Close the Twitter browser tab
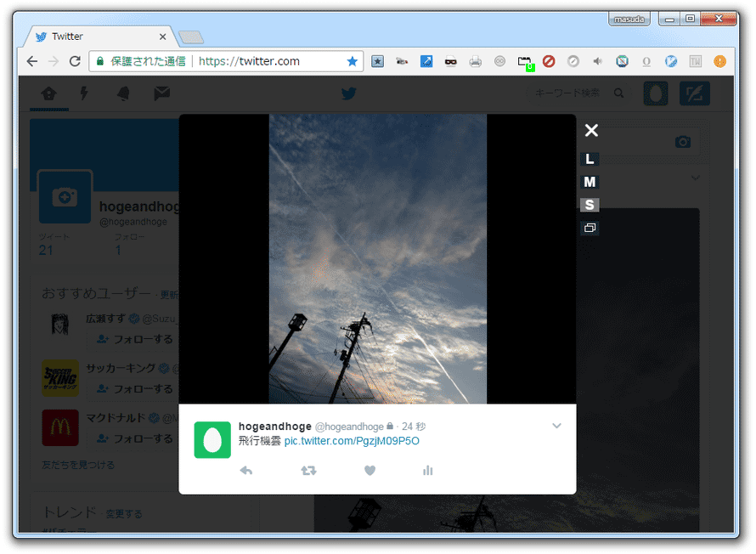The height and width of the screenshot is (554, 756). (162, 37)
